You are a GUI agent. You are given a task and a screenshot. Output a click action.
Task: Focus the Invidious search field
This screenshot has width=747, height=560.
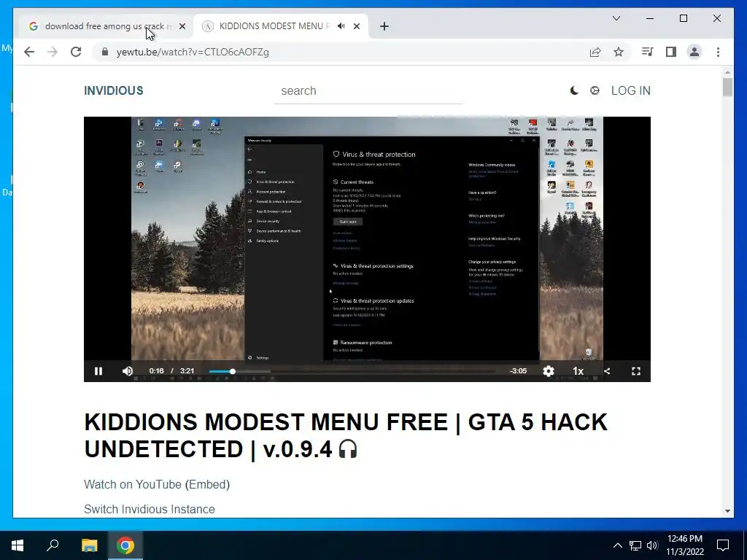pyautogui.click(x=368, y=91)
